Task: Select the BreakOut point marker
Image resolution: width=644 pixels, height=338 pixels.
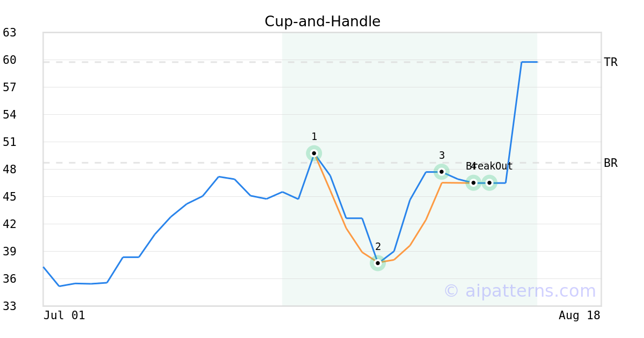Action: point(489,182)
